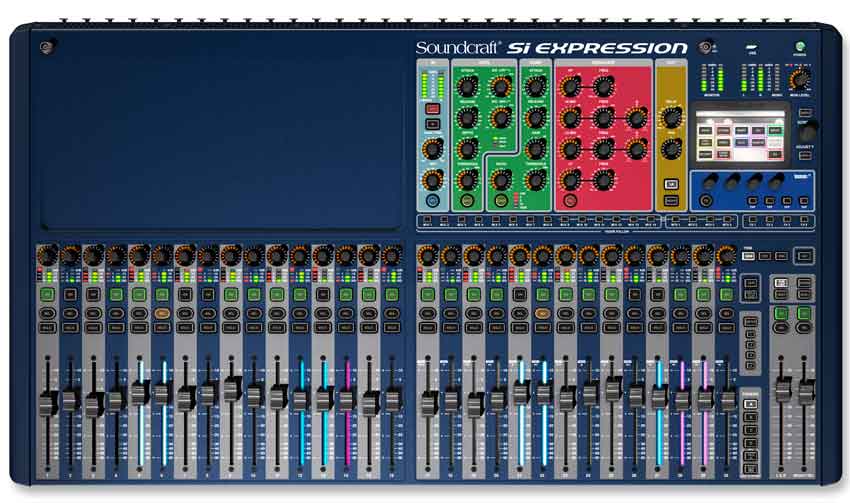Click the EQ HF frequency knob
The image size is (850, 503).
pos(603,86)
